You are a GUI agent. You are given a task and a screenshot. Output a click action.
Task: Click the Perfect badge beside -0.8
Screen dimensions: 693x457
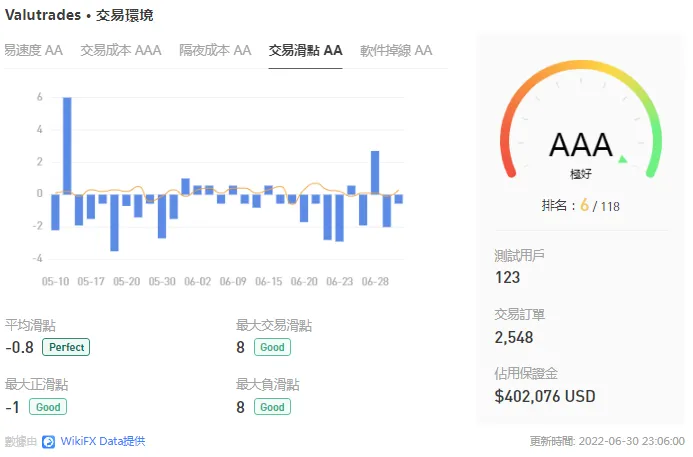coord(66,347)
